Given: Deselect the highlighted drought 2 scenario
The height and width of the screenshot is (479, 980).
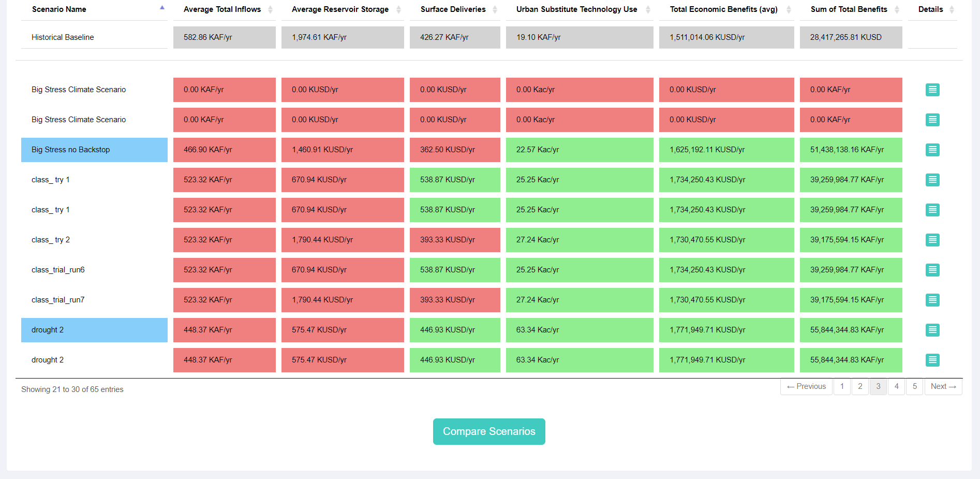Looking at the screenshot, I should (94, 330).
